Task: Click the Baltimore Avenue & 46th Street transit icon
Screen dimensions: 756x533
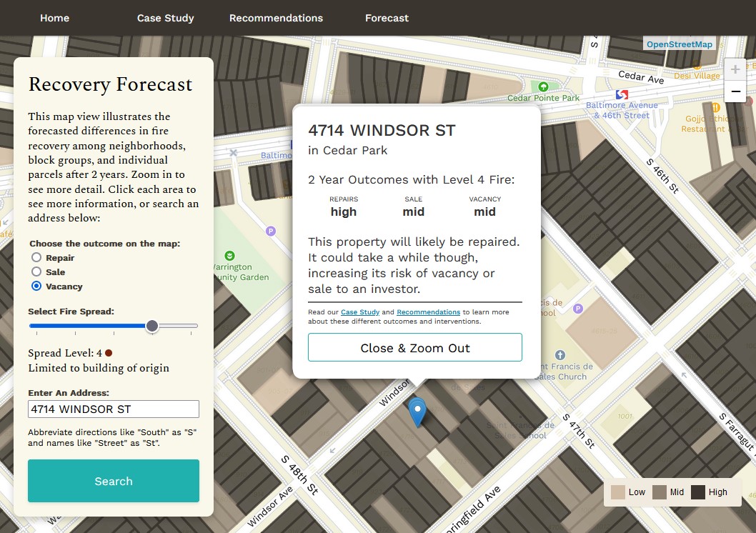Action: tap(622, 94)
